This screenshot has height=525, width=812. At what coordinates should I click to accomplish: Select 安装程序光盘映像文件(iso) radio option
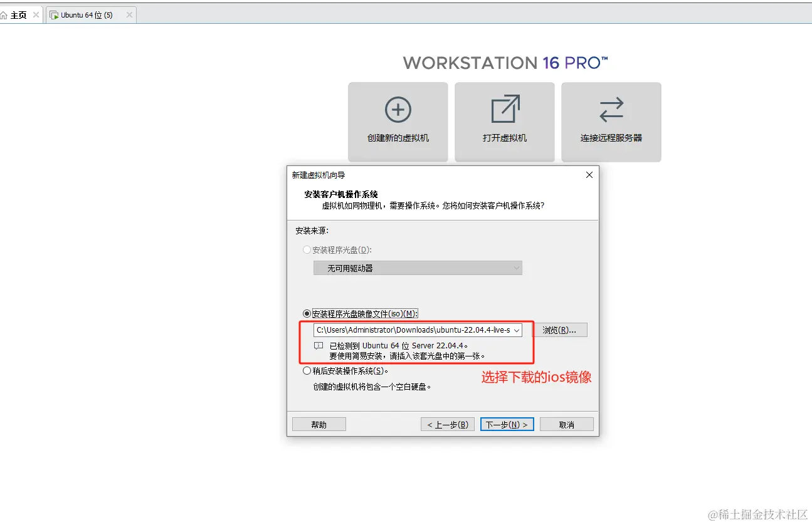307,313
